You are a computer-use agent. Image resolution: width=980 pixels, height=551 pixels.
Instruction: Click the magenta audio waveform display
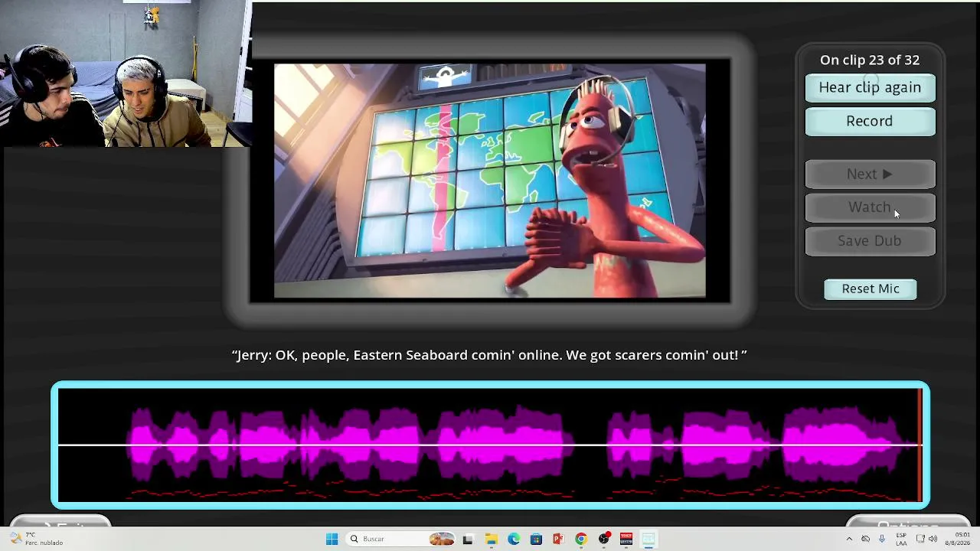tap(490, 445)
